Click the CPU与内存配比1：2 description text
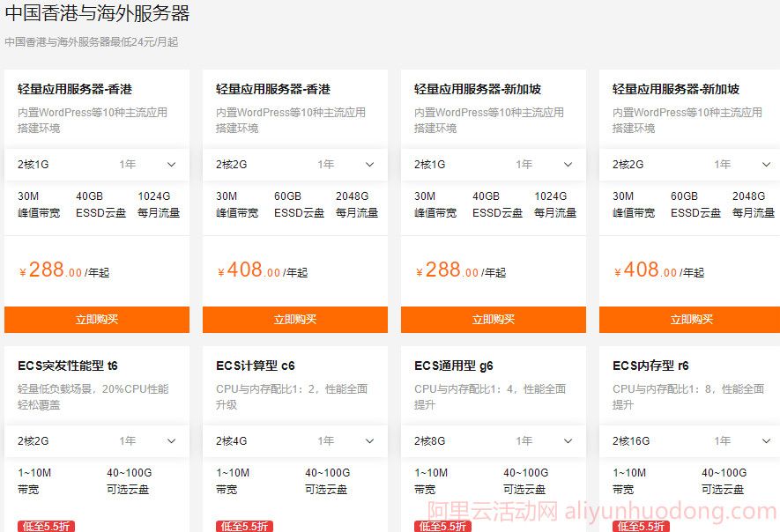 coord(292,396)
